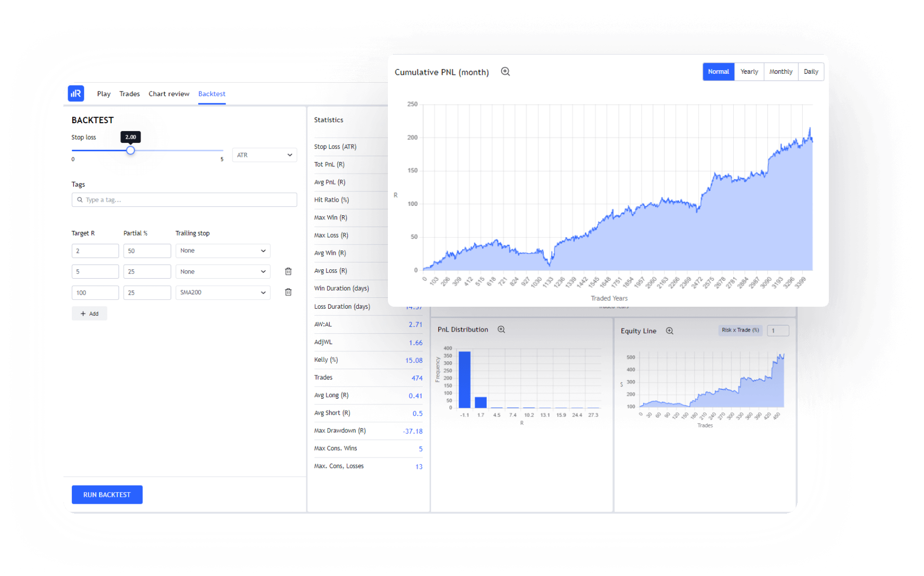This screenshot has width=924, height=576.
Task: Delete the second Target R row via trash icon
Action: tap(288, 271)
